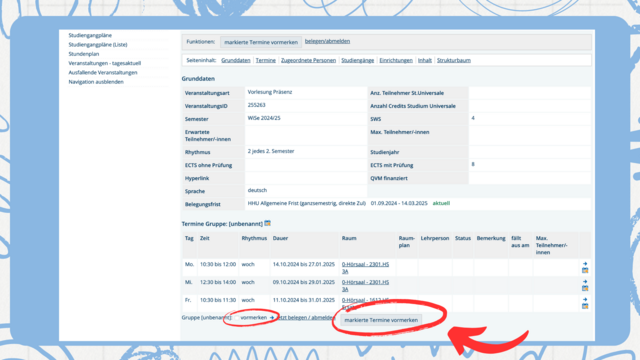Jump to Zugeordnete Personen section
This screenshot has height=360, width=640.
click(308, 60)
